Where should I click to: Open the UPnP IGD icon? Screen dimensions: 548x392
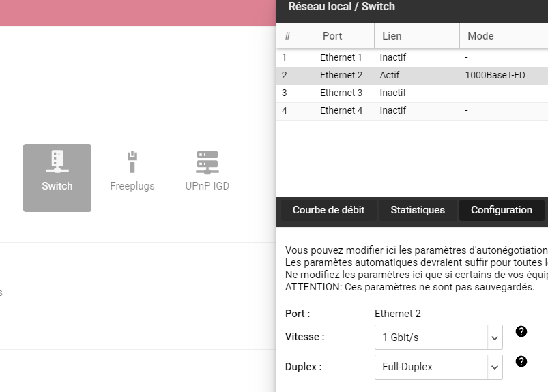click(207, 172)
